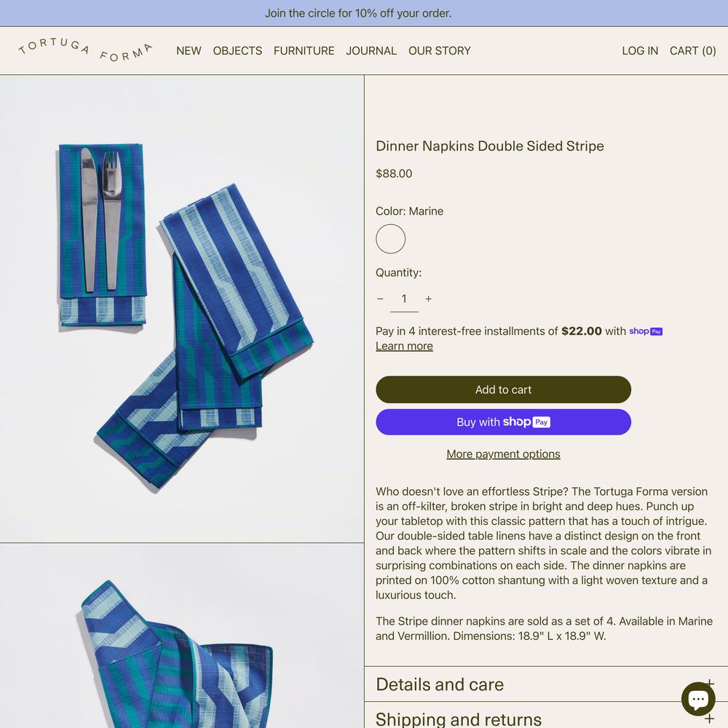Click the quantity input field
The height and width of the screenshot is (728, 728).
(x=404, y=299)
